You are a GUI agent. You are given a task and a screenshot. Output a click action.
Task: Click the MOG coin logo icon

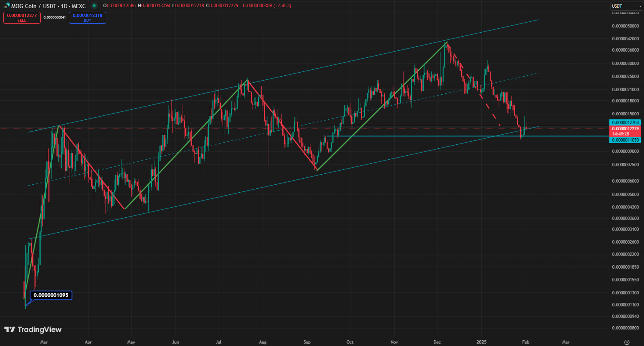point(7,6)
